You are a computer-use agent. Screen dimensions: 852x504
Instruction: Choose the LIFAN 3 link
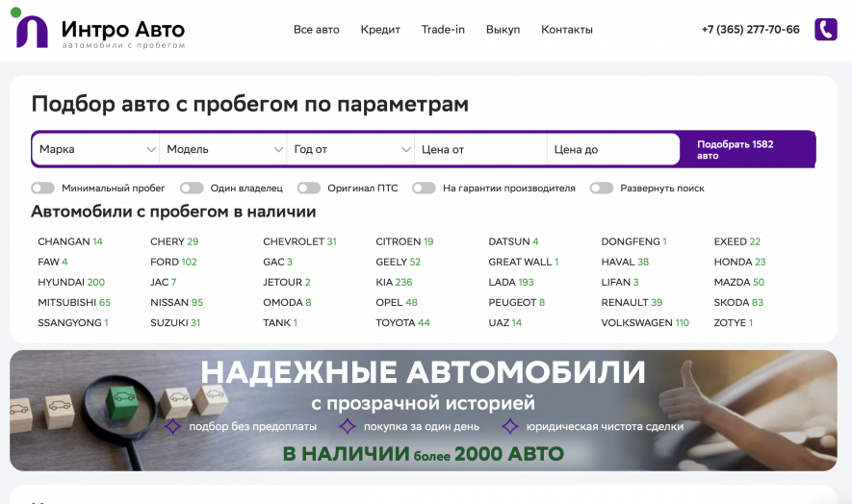(x=619, y=283)
